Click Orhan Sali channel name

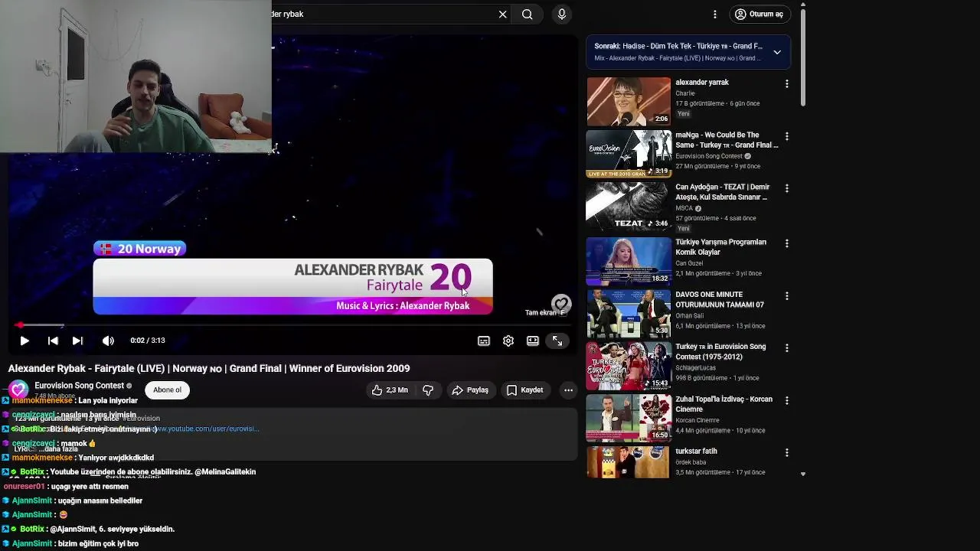pyautogui.click(x=689, y=315)
